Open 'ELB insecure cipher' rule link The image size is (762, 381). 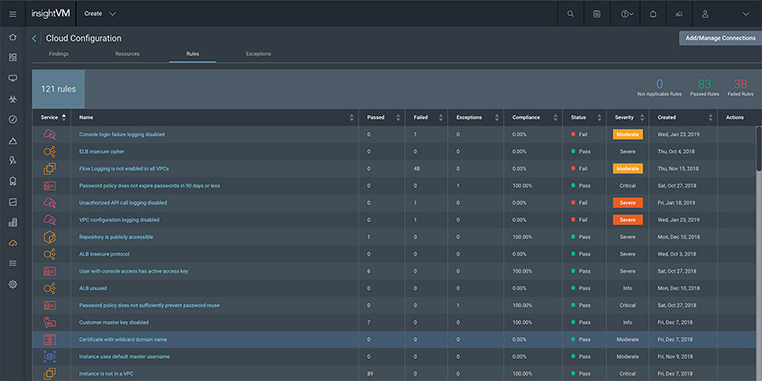point(102,152)
